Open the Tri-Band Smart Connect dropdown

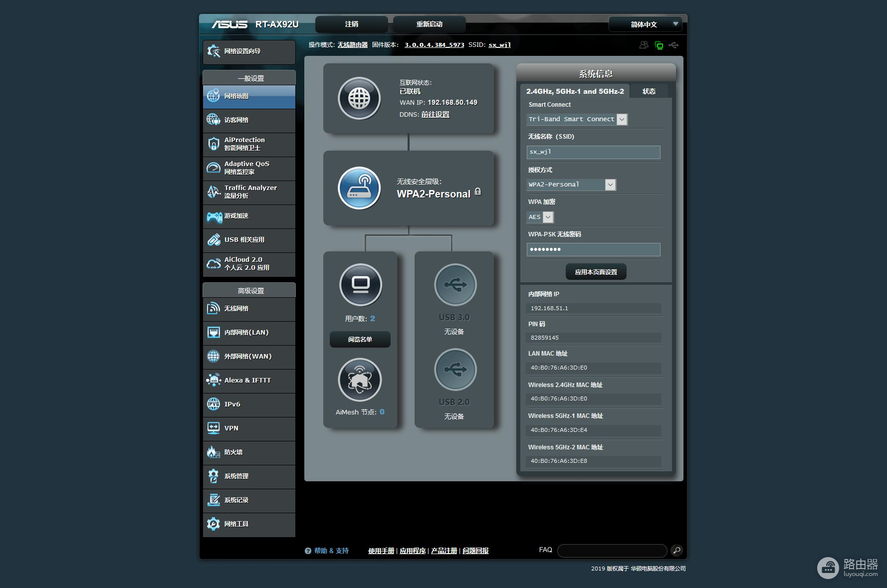click(x=622, y=119)
